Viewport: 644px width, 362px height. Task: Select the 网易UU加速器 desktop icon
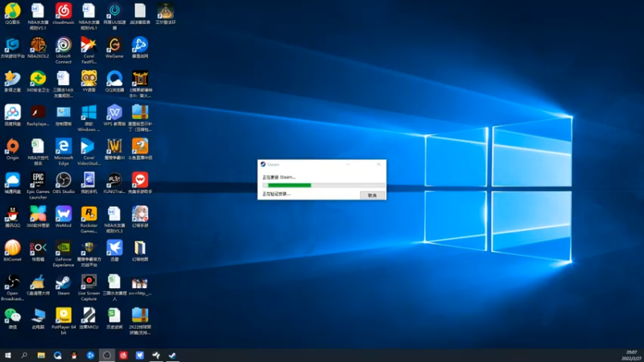[x=114, y=17]
